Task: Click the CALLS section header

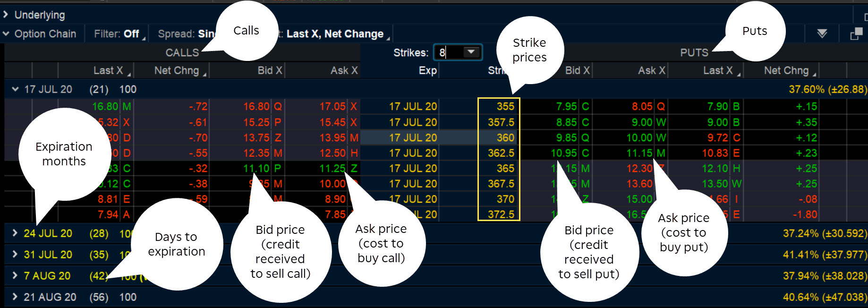Action: click(182, 52)
